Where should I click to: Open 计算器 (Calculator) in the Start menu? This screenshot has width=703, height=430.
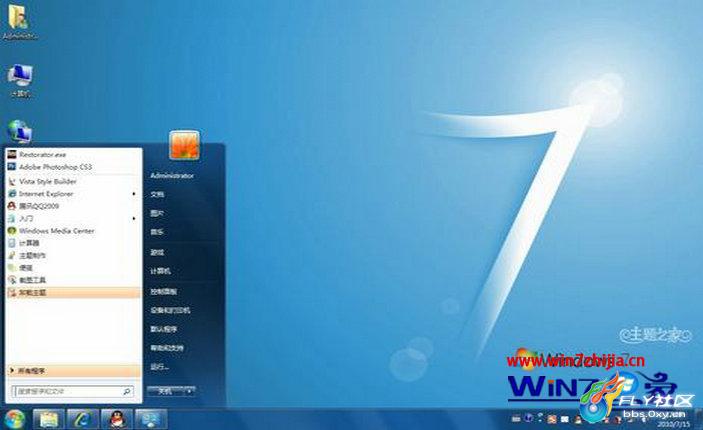[x=74, y=243]
